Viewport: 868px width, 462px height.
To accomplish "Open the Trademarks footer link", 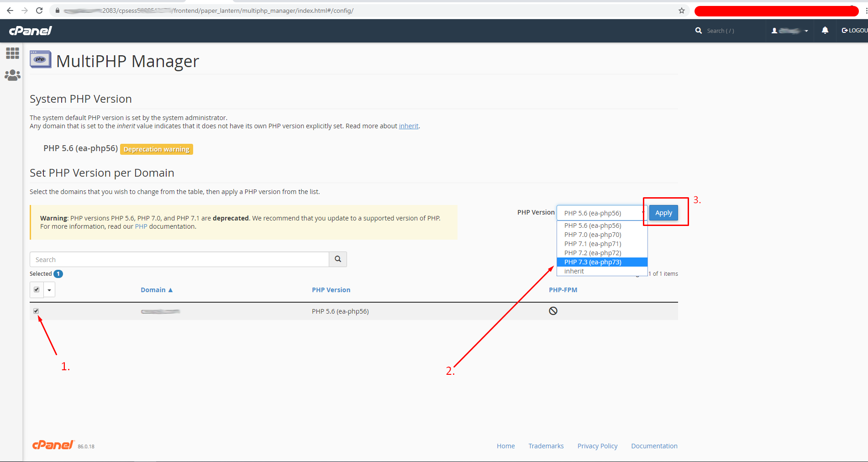I will pyautogui.click(x=546, y=446).
